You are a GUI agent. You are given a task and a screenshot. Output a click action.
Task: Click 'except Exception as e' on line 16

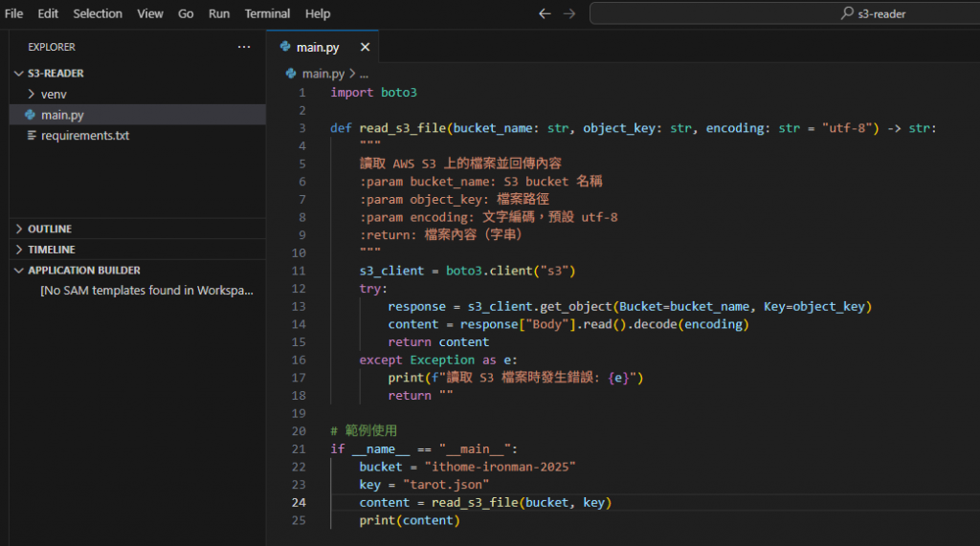click(435, 360)
